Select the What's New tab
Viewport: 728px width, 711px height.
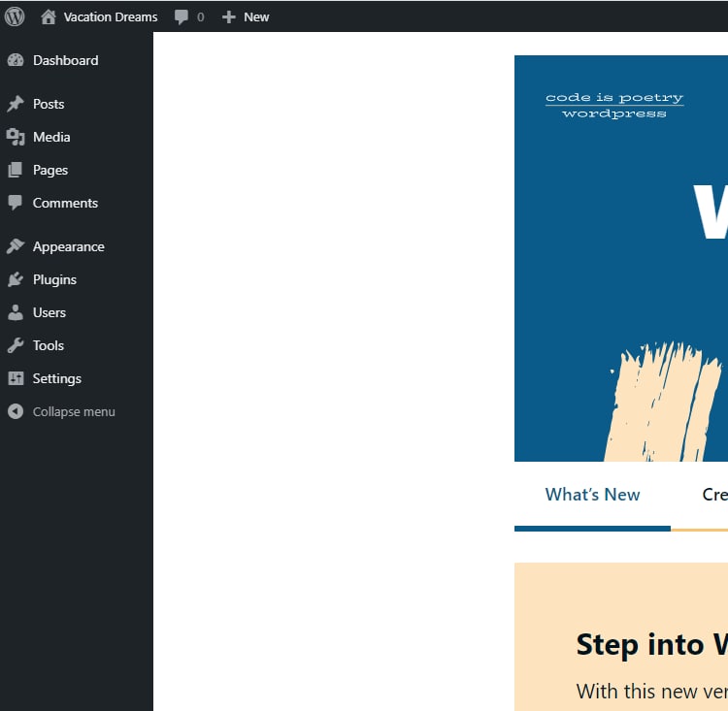pyautogui.click(x=592, y=495)
